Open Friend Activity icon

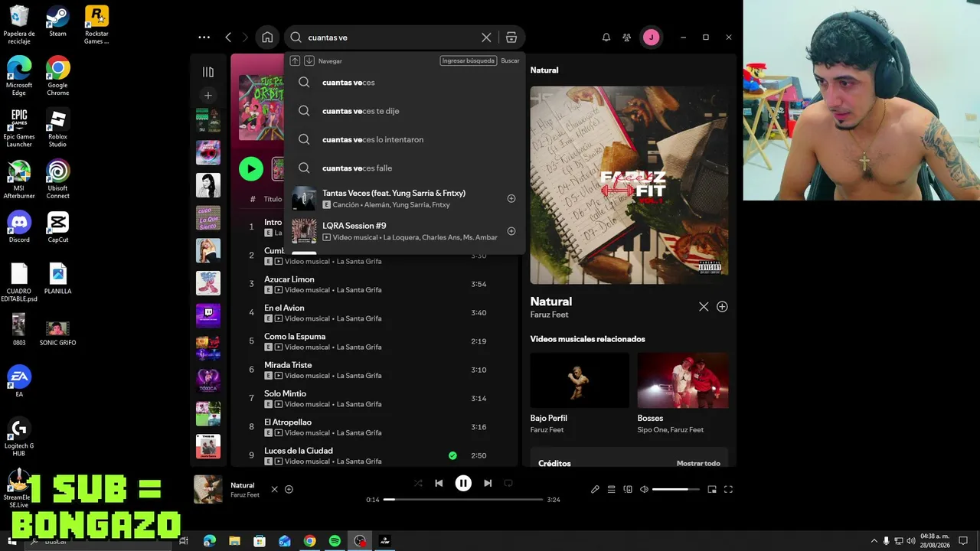click(627, 37)
